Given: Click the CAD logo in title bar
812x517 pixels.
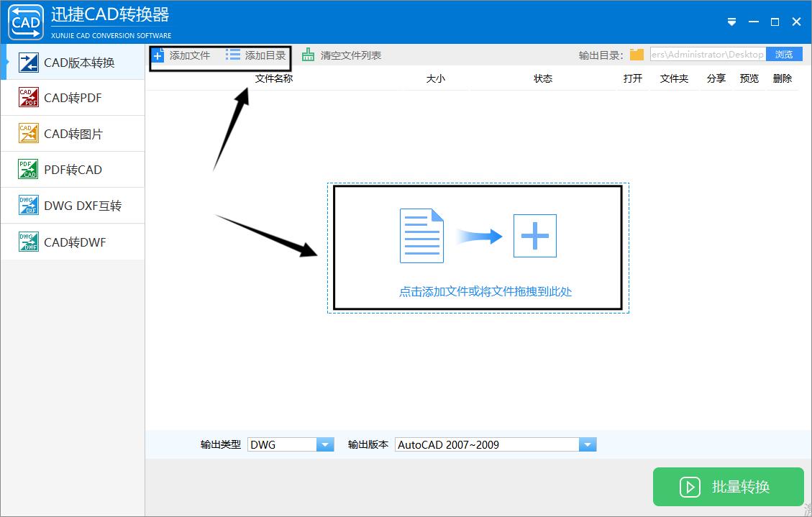Looking at the screenshot, I should coord(25,22).
